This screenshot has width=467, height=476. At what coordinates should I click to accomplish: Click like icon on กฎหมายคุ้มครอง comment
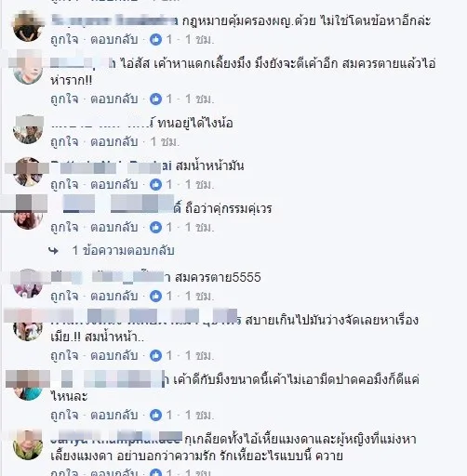(x=155, y=40)
